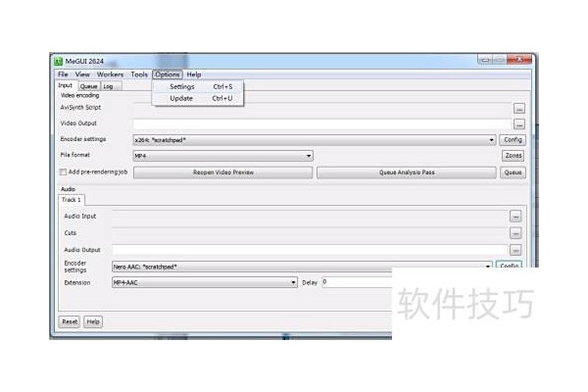This screenshot has width=588, height=392.
Task: Select the Track 1 audio tab
Action: [x=72, y=200]
